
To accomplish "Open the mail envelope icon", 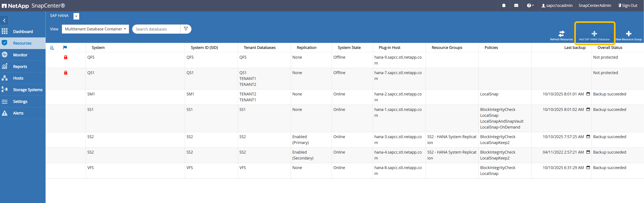I will pos(516,5).
